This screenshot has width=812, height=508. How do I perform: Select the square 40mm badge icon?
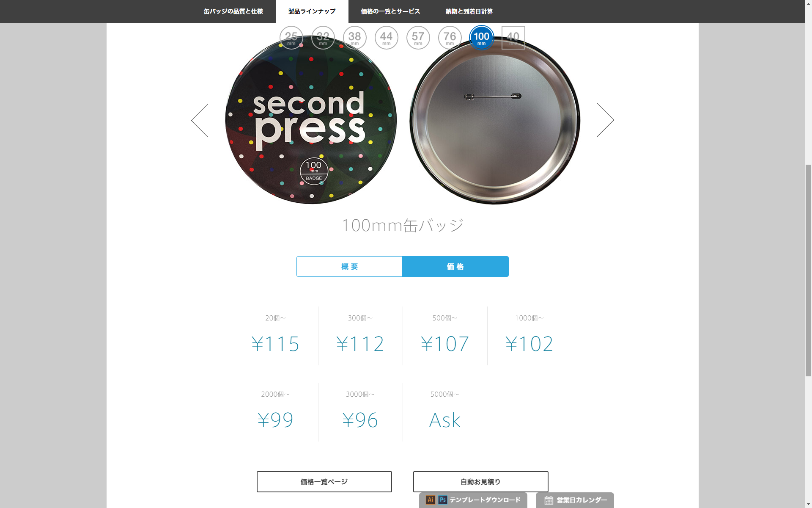513,38
